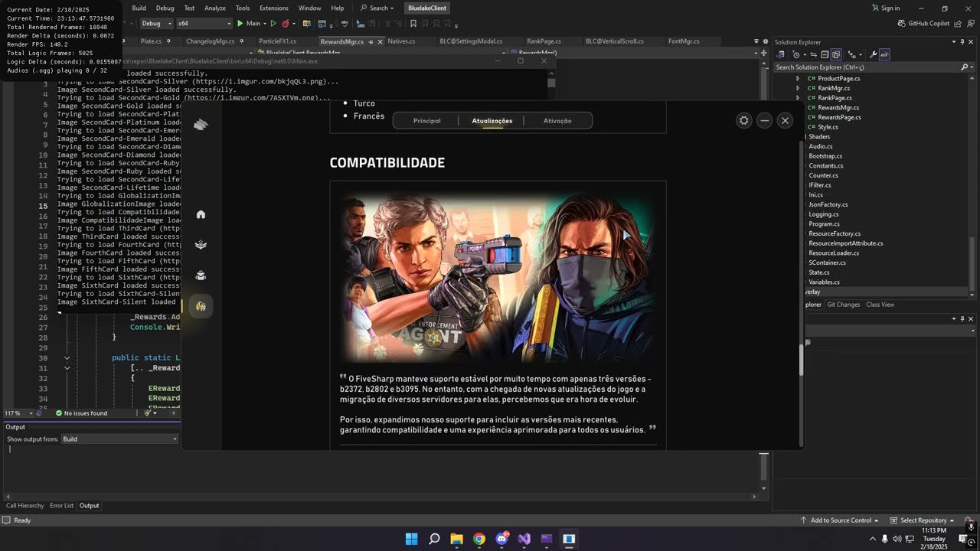Viewport: 980px width, 551px height.
Task: Open the Extensions menu
Action: [x=274, y=8]
